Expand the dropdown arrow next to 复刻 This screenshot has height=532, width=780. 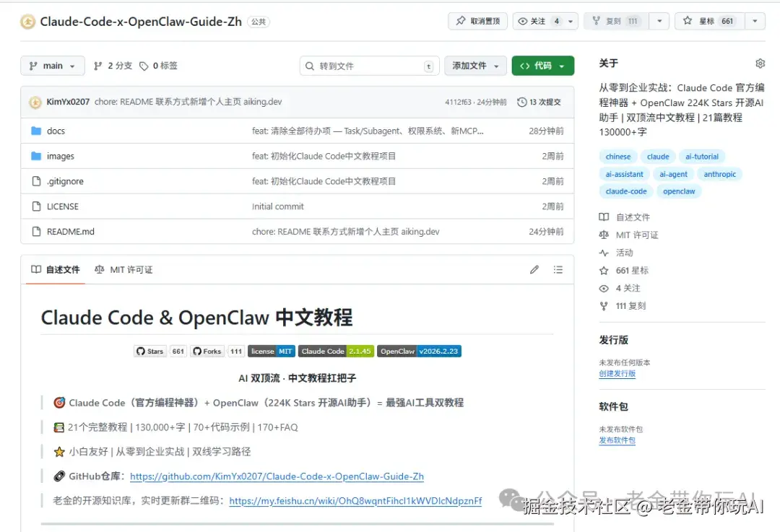coord(659,22)
